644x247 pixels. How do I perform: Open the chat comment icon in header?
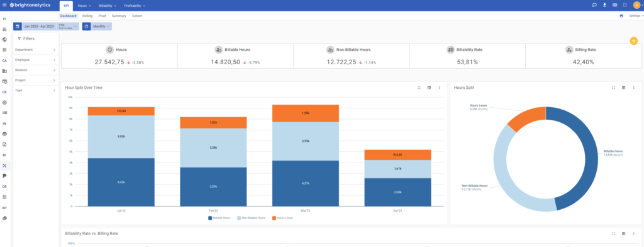tap(594, 5)
